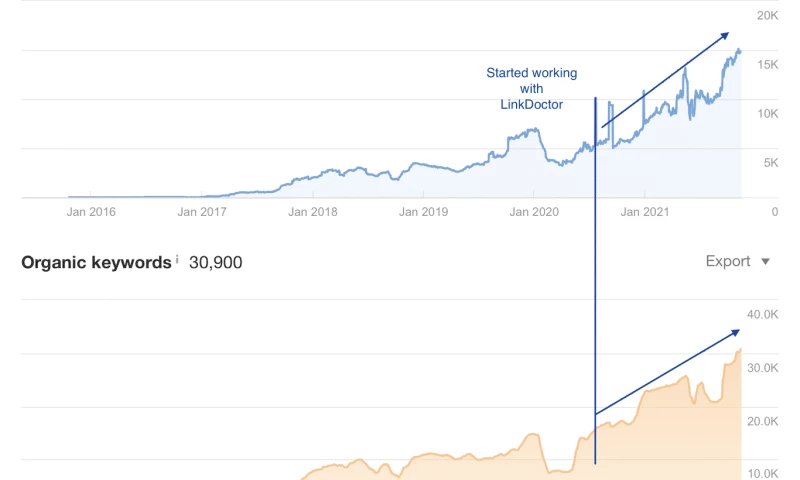Click the Organic keywords info icon
Screen dimensions: 800x480
point(177,260)
